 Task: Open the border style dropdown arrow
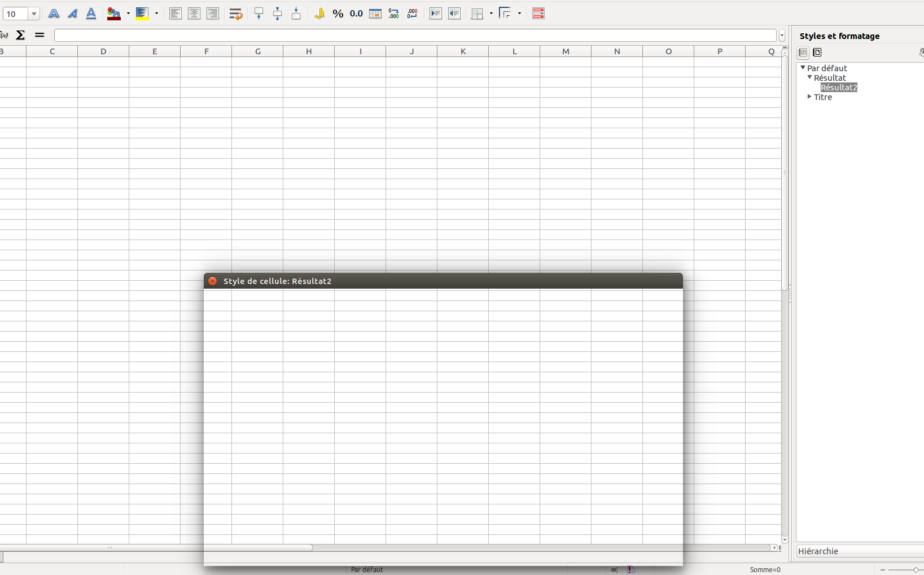coord(519,14)
